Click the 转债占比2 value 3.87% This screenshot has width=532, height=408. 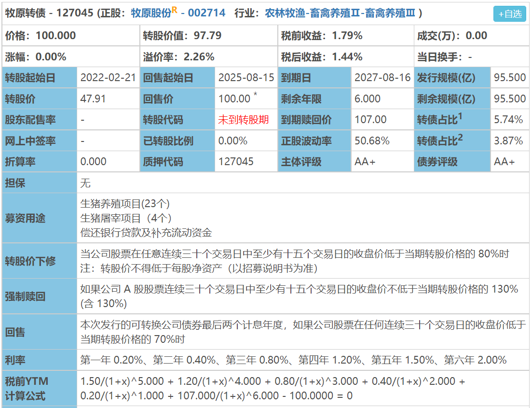(508, 141)
